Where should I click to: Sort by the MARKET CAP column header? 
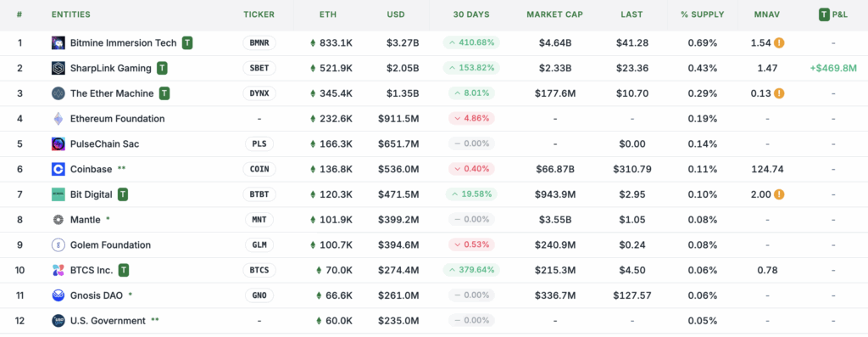click(554, 14)
